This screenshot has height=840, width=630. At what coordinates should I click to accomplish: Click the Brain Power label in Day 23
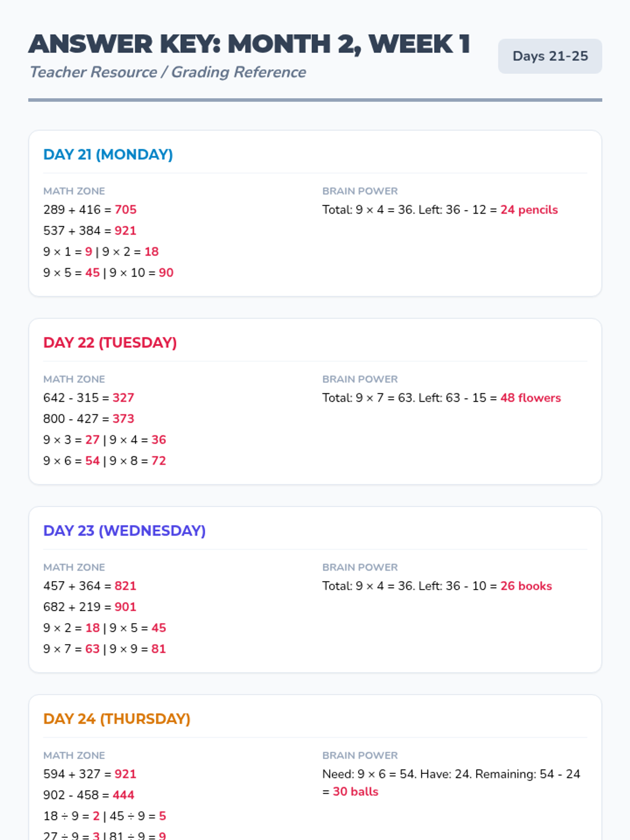(x=360, y=567)
